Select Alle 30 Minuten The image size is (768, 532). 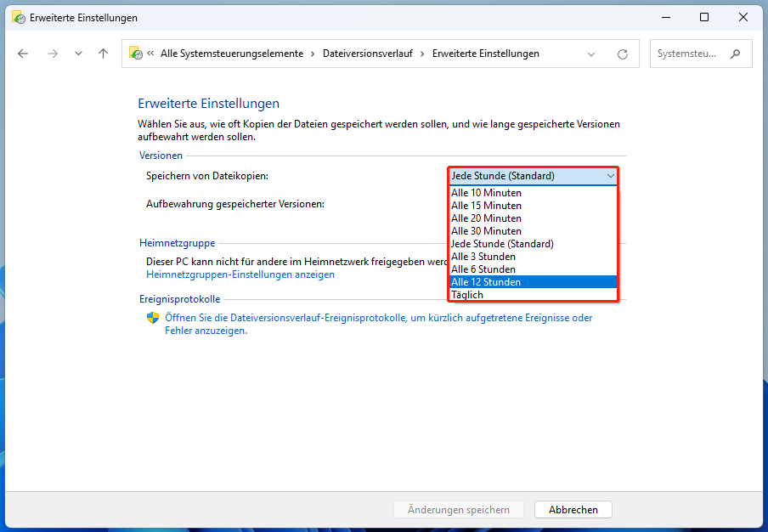coord(533,230)
